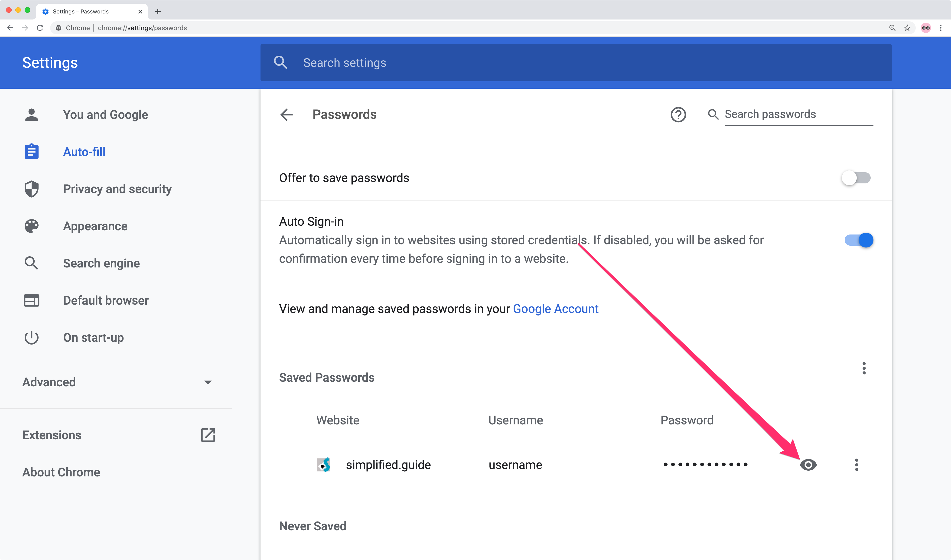951x560 pixels.
Task: Open more actions for simplified.guide row
Action: tap(856, 465)
